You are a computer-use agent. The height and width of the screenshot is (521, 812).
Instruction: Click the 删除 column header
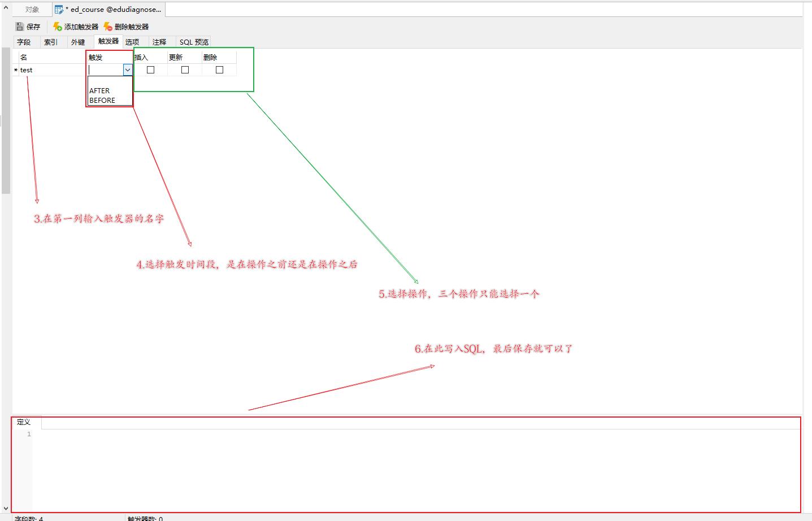[219, 57]
